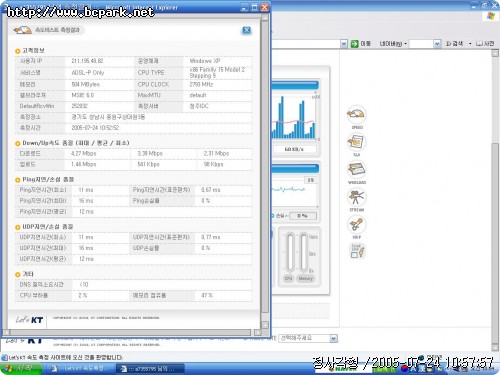Viewport: 500px width, 375px height.
Task: Select the "541 Kbps" average upload value
Action: [x=148, y=164]
